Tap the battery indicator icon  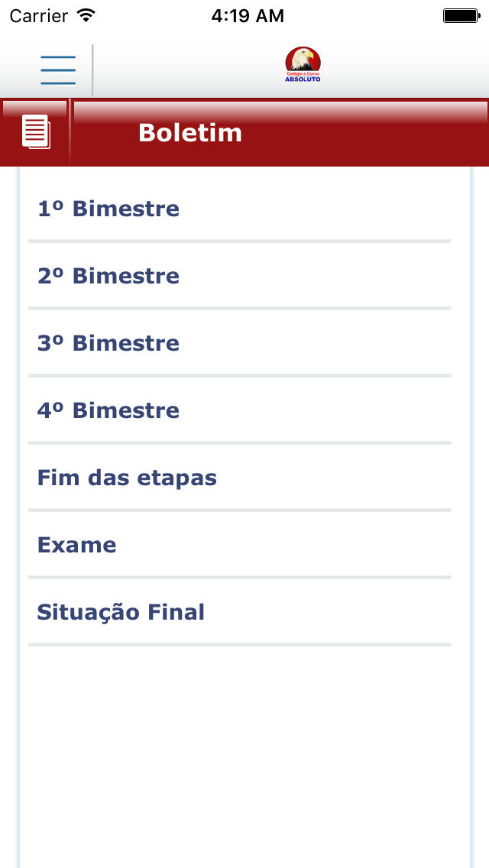coord(461,15)
